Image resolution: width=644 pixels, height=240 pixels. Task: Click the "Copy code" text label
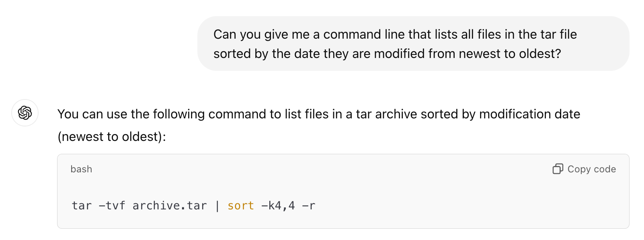pyautogui.click(x=591, y=169)
